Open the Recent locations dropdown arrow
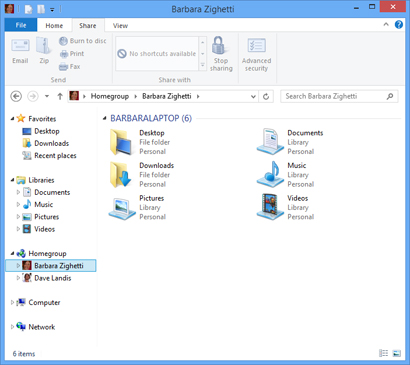This screenshot has height=365, width=410. tap(47, 96)
